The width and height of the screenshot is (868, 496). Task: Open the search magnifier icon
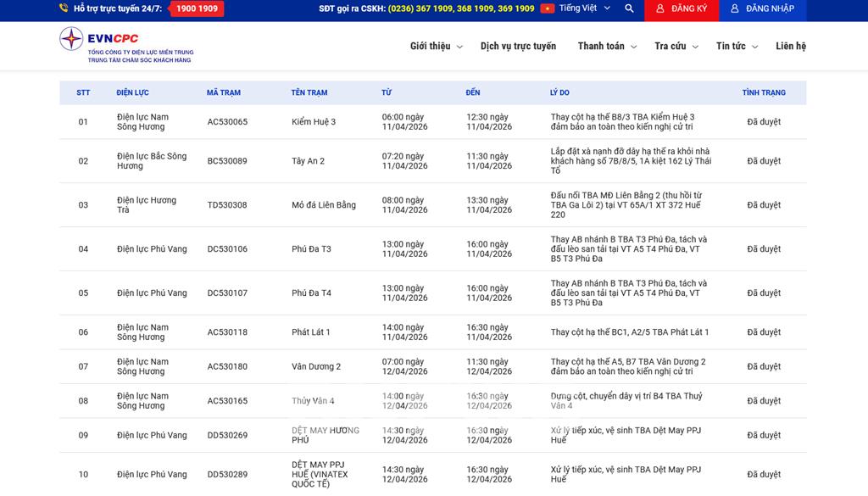pyautogui.click(x=629, y=8)
